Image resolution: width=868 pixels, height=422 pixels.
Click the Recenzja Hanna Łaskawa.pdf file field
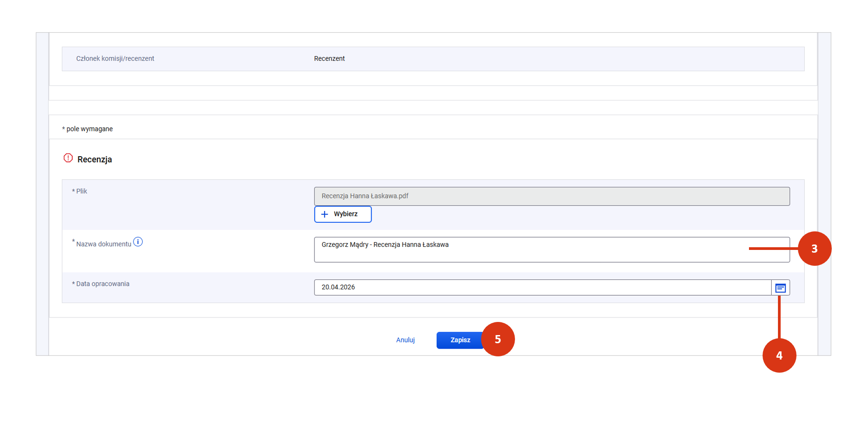551,196
